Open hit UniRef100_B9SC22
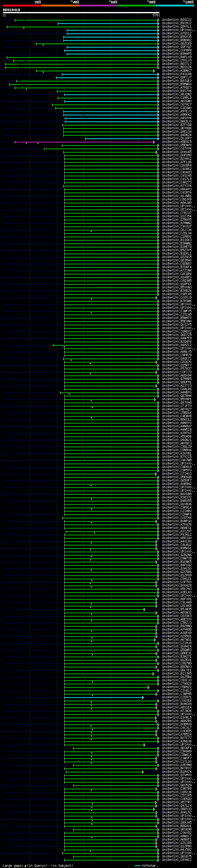This screenshot has height=868, width=197. coord(176,20)
